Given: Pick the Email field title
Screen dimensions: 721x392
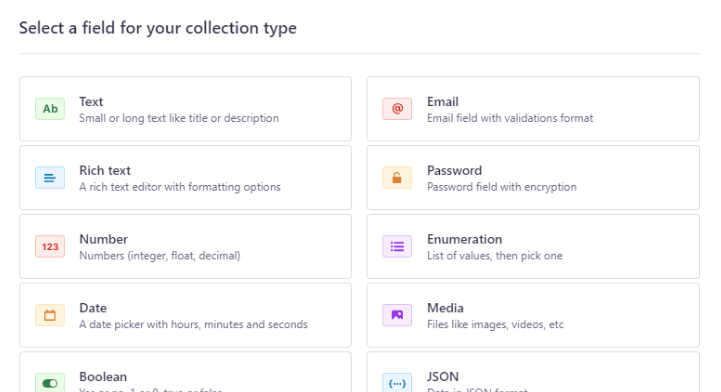Looking at the screenshot, I should 442,102.
